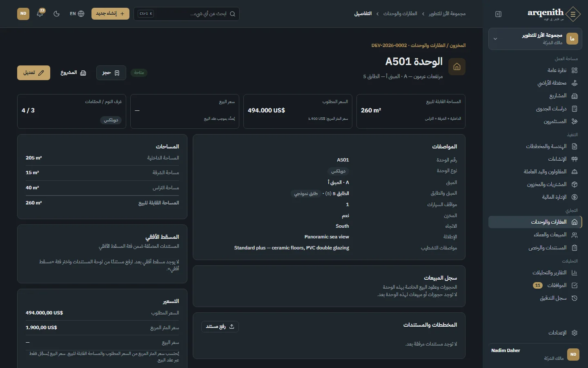The height and width of the screenshot is (368, 588).
Task: Open الإنشاءات construction icon
Action: (575, 159)
